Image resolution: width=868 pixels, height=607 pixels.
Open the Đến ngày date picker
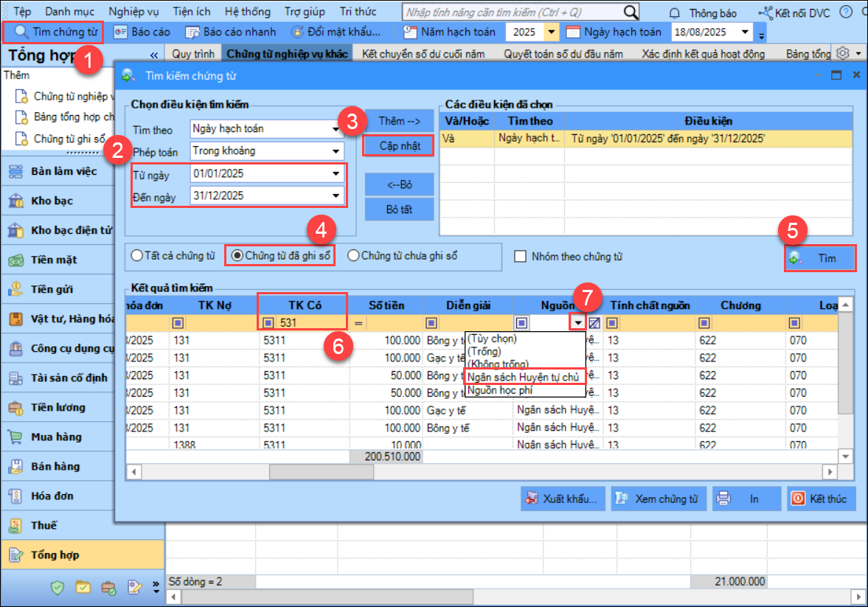click(336, 196)
